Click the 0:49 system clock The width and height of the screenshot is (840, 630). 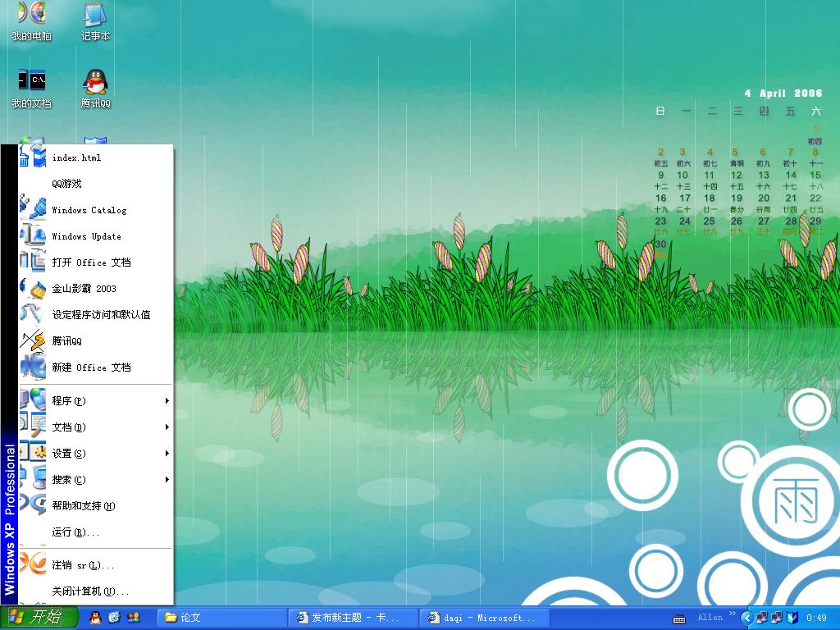point(817,618)
